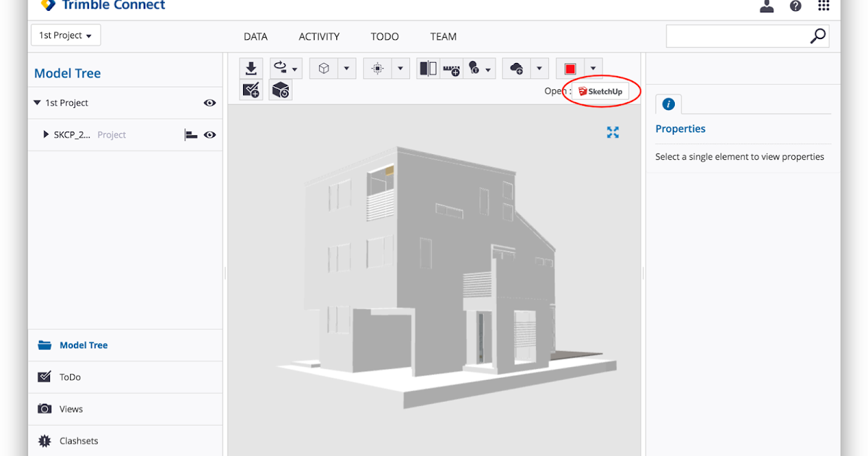
Task: Select the clip plane tool
Action: click(x=427, y=67)
